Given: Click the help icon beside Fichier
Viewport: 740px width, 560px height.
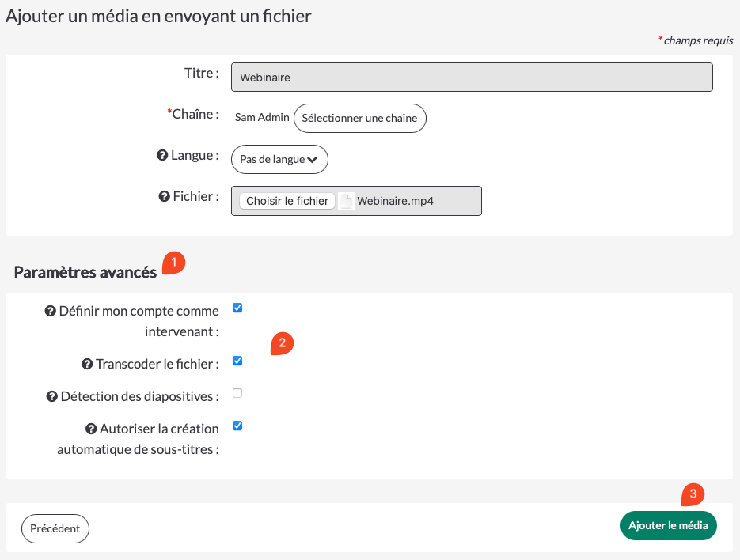Looking at the screenshot, I should [165, 197].
